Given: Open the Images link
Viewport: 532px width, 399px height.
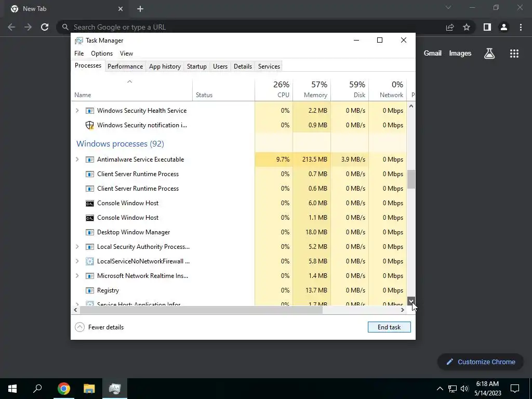Looking at the screenshot, I should click(x=460, y=54).
